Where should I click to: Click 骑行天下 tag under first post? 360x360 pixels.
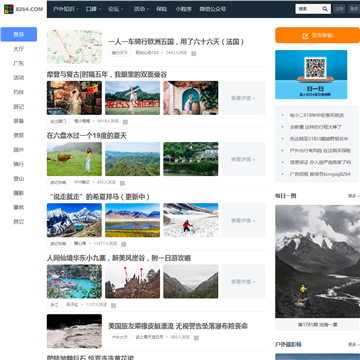point(120,53)
